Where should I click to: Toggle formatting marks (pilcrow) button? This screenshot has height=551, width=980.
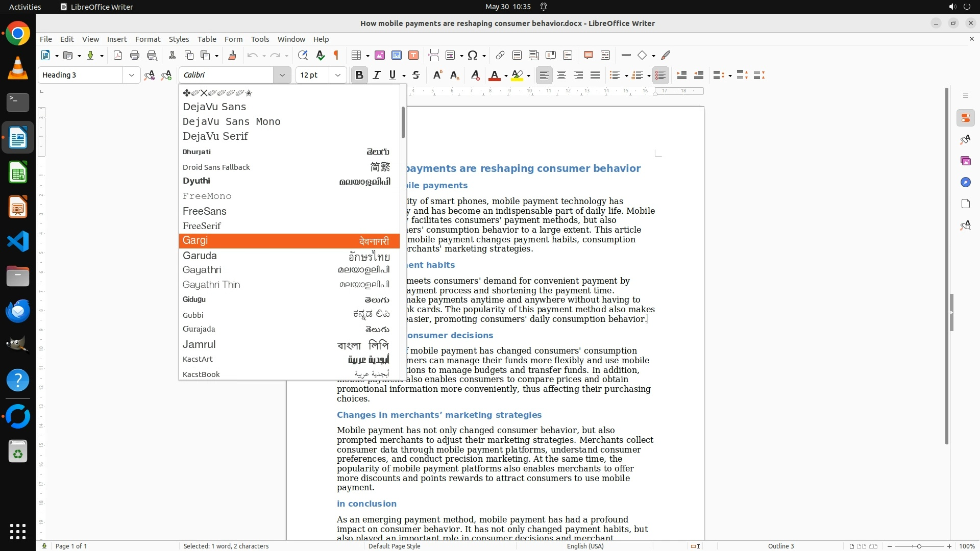(336, 55)
